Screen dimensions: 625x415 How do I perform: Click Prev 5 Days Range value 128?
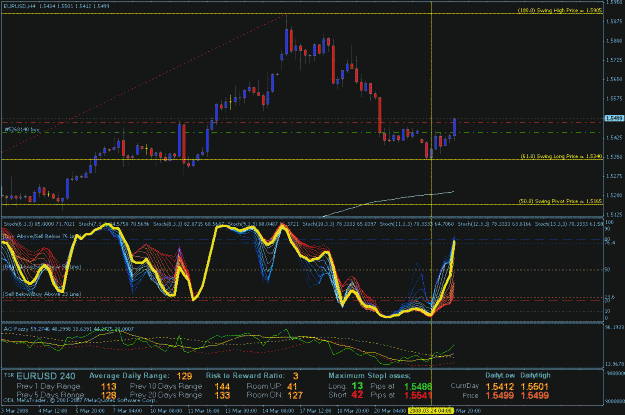108,395
